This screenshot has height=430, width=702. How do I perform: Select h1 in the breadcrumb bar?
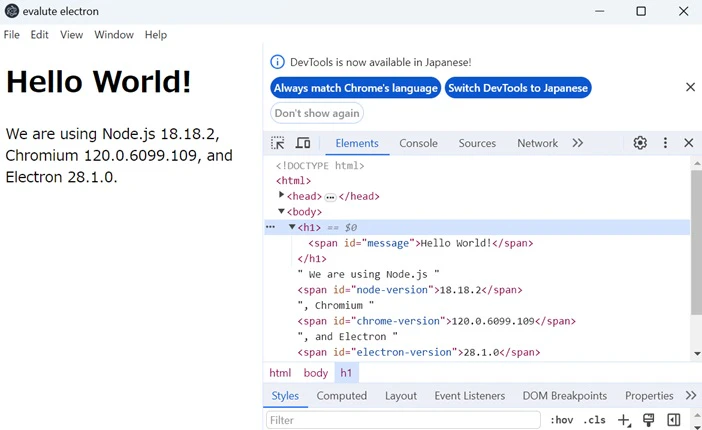click(346, 373)
